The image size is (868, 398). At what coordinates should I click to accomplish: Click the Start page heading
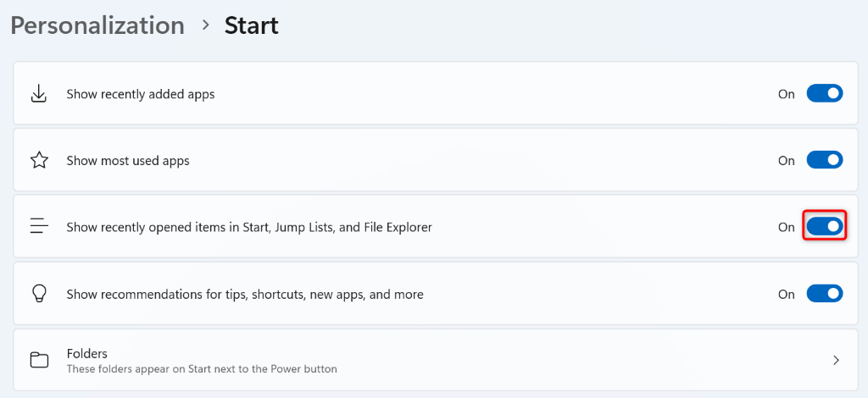[252, 25]
